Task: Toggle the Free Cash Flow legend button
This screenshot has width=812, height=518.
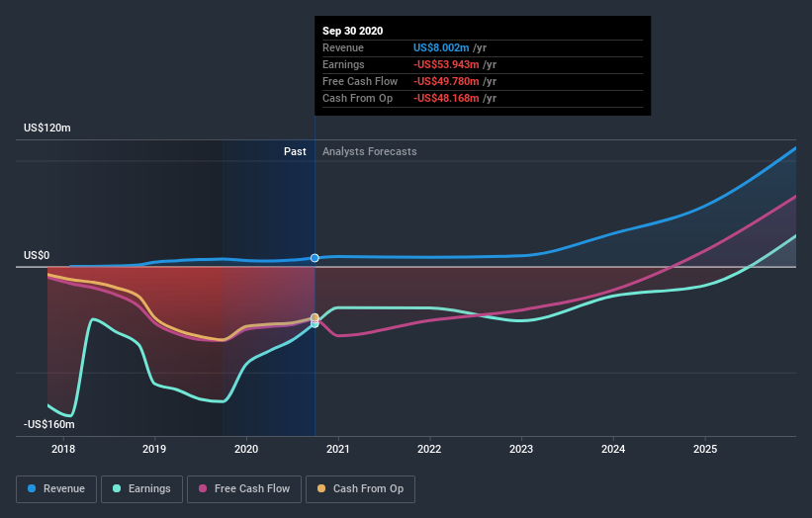Action: click(x=244, y=489)
